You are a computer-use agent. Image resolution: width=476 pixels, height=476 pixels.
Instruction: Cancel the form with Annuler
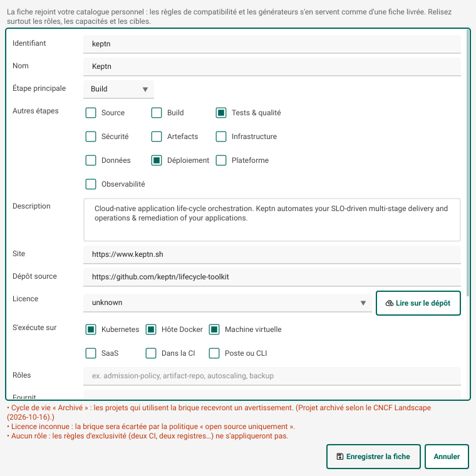[447, 457]
